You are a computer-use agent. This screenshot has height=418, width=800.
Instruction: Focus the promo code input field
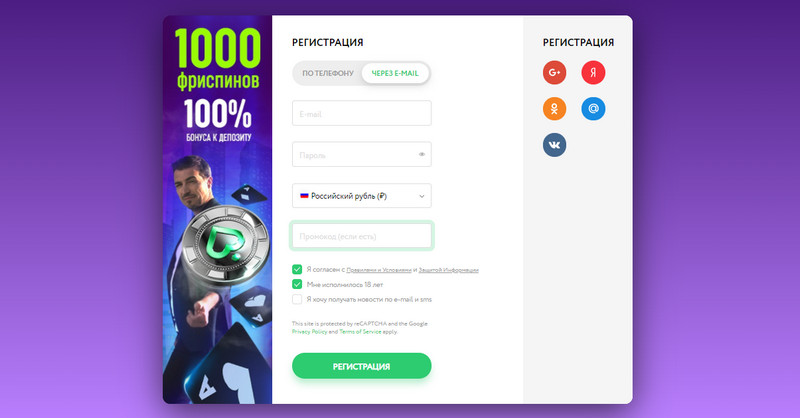[361, 236]
